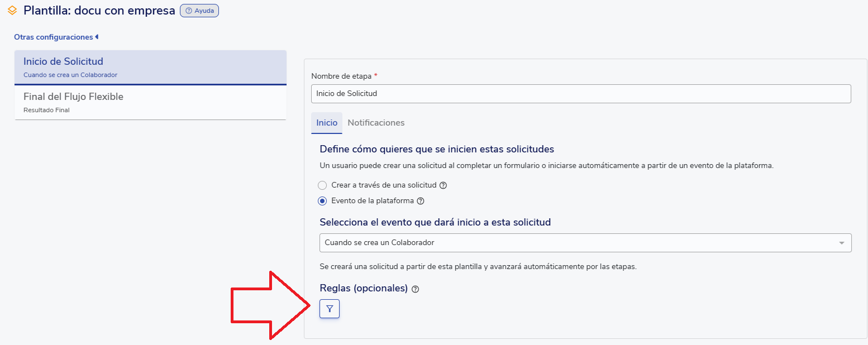The width and height of the screenshot is (868, 345).
Task: Click the orange layers icon beside Plantilla title
Action: 12,11
